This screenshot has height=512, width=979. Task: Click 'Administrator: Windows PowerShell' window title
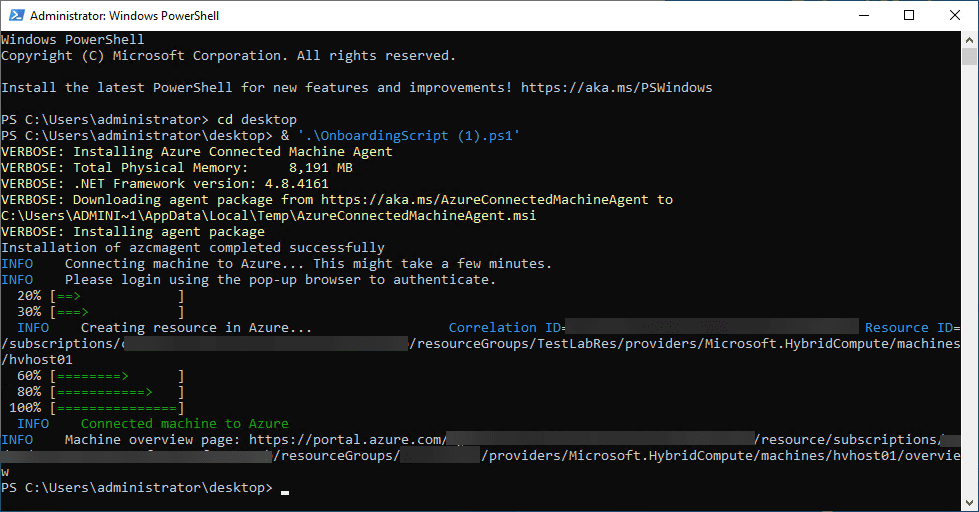pos(124,16)
